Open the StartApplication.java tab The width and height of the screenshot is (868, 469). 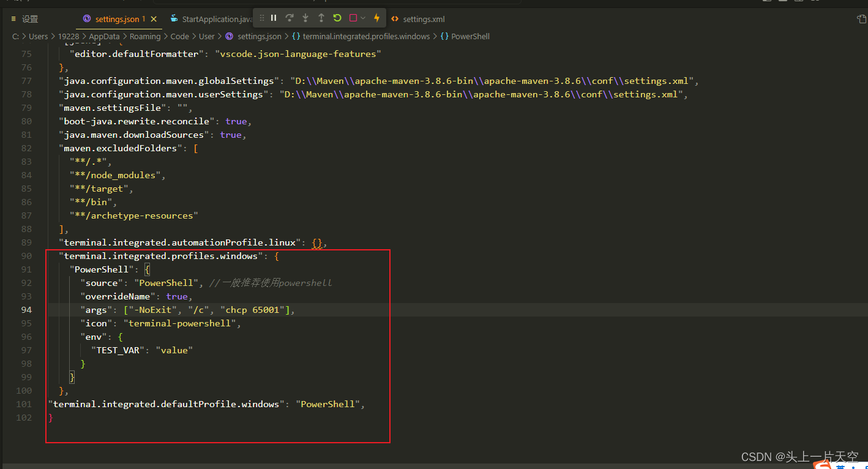click(x=217, y=19)
